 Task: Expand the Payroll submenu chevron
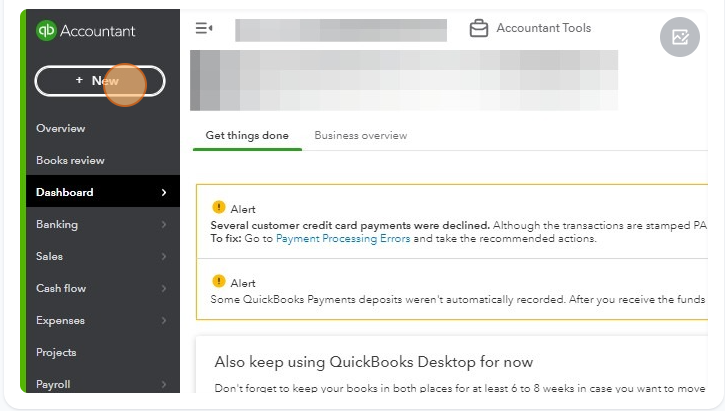(164, 384)
